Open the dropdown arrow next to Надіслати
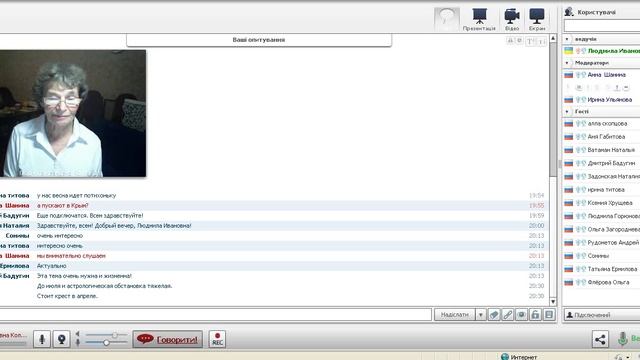Image resolution: width=640 pixels, height=360 pixels. coord(480,315)
